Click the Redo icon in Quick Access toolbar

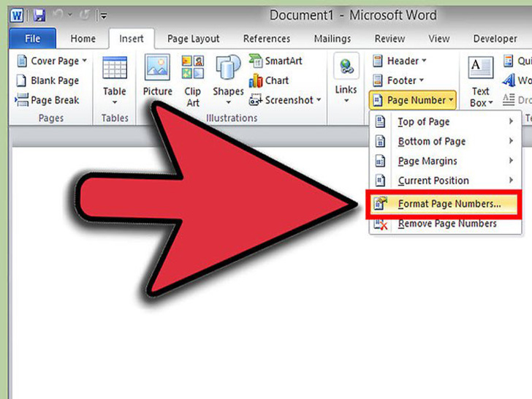85,15
